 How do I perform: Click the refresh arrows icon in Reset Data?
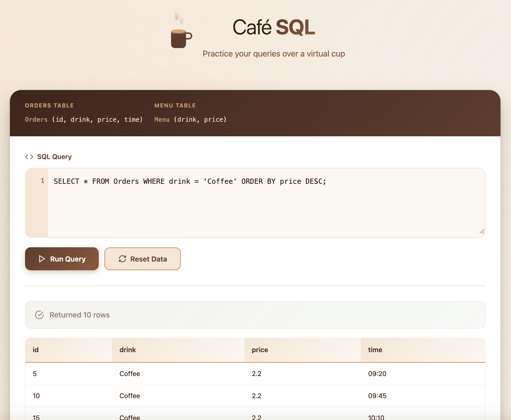122,259
